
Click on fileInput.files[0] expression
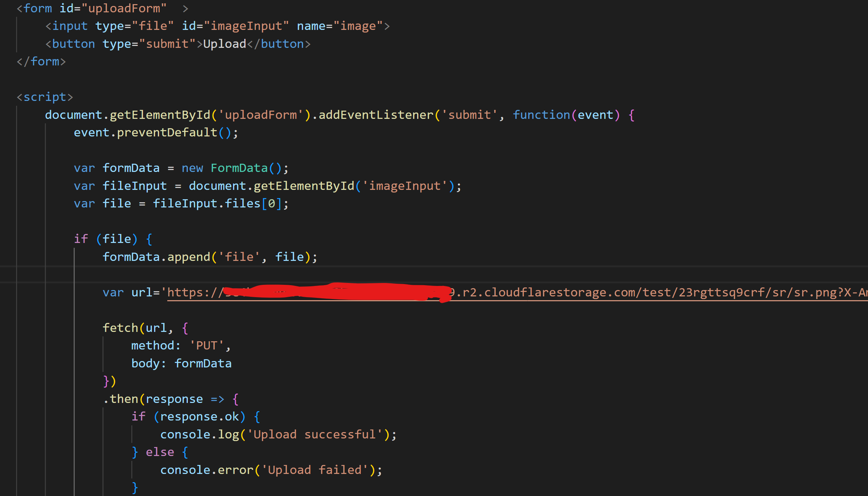217,203
